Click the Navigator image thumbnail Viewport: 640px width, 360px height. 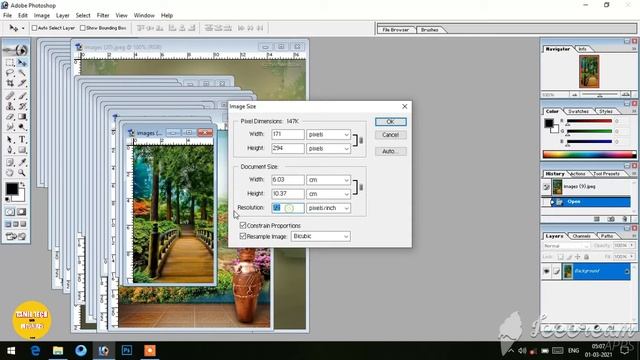(x=589, y=72)
